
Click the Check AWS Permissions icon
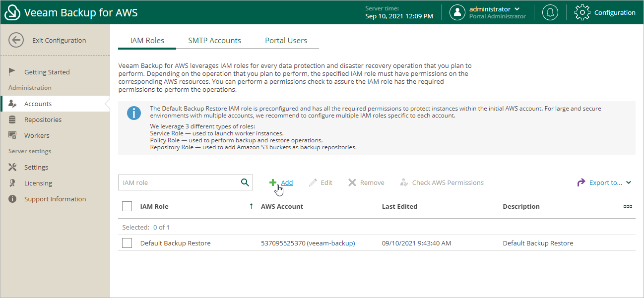404,183
